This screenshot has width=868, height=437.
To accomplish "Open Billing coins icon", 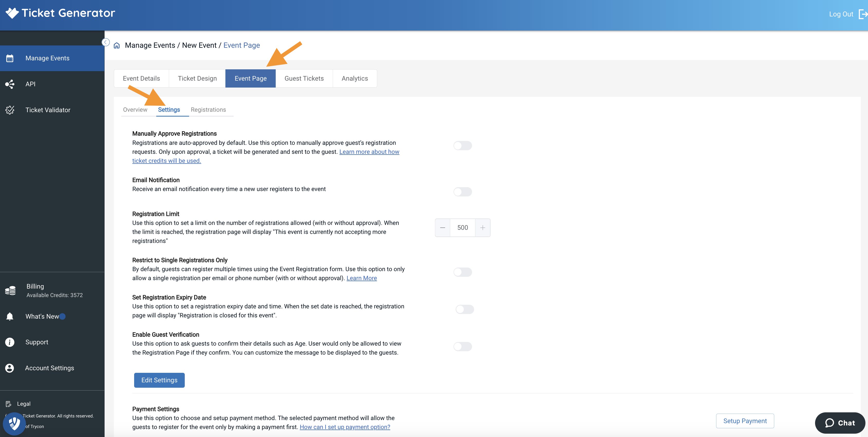I will point(11,290).
